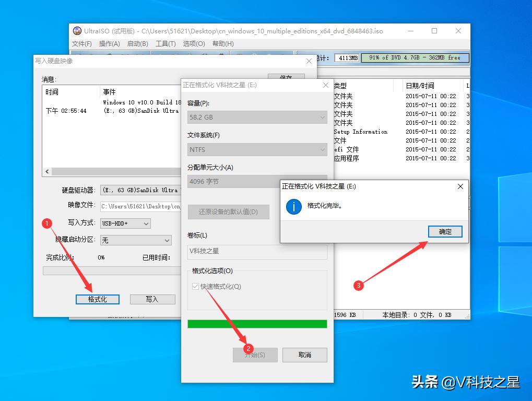The image size is (532, 401).
Task: Expand the 容量 dropdown showing 58.2 GB
Action: 257,117
